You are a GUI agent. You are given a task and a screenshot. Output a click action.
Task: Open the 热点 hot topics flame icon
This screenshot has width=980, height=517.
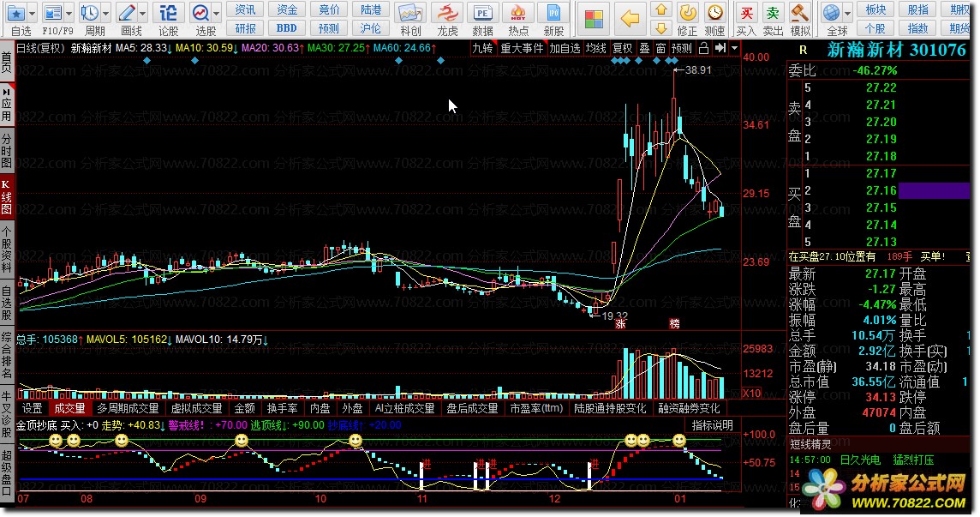(518, 13)
